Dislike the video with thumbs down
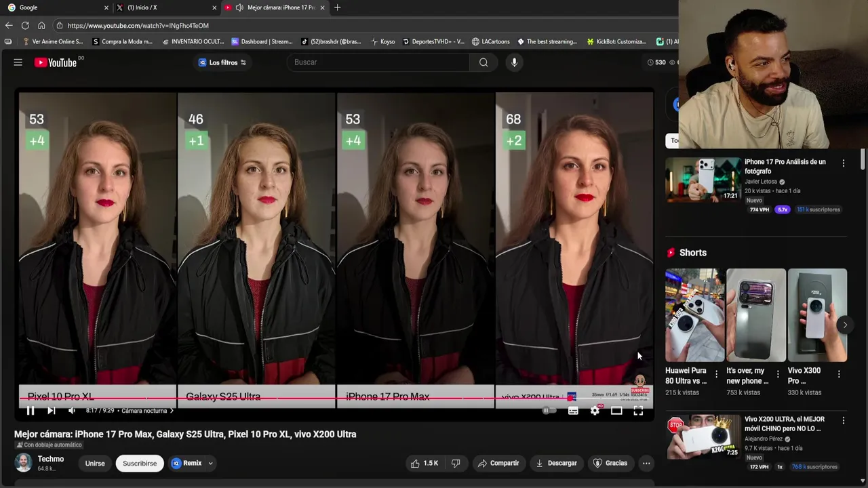Screen dimensions: 868x488 456,463
